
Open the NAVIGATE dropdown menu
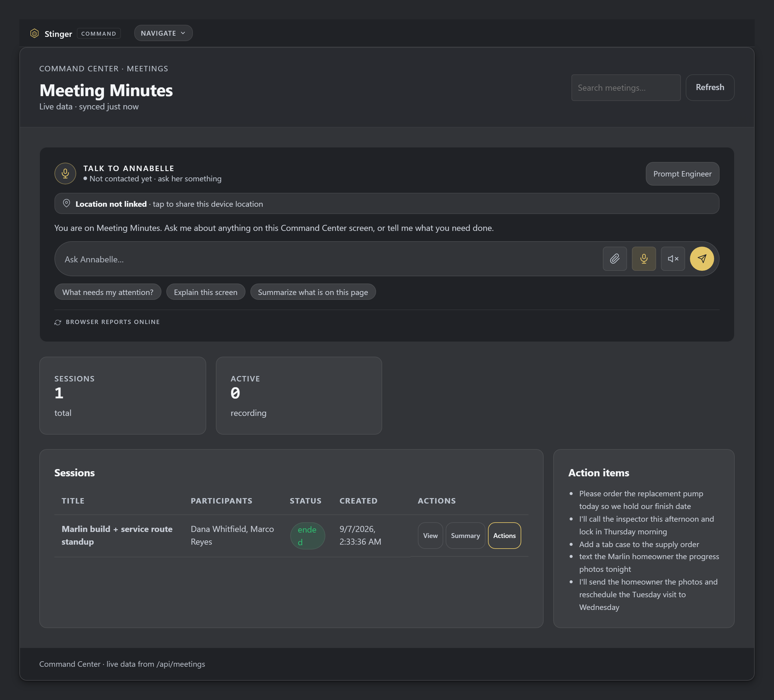[x=163, y=33]
